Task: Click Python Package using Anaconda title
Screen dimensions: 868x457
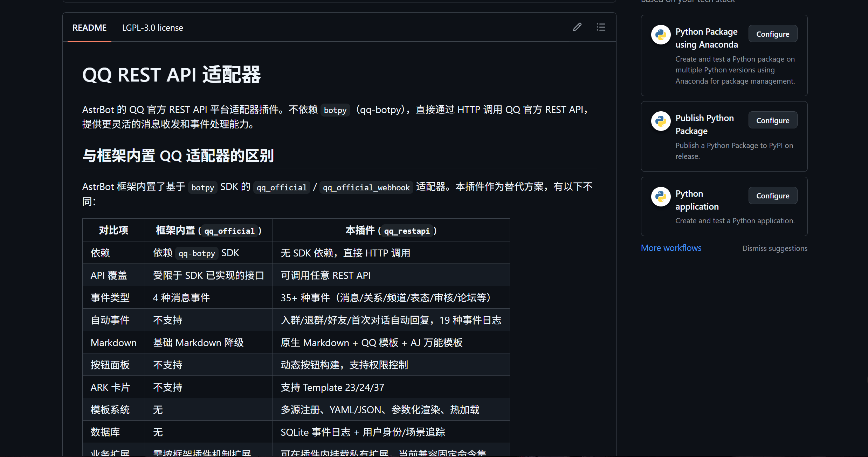Action: pyautogui.click(x=707, y=38)
